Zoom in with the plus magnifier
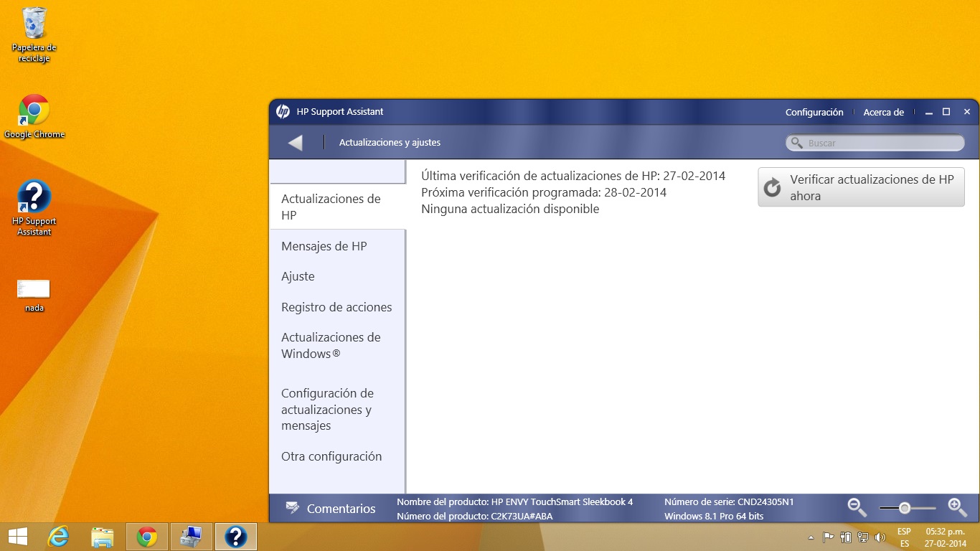This screenshot has width=980, height=551. click(x=958, y=507)
